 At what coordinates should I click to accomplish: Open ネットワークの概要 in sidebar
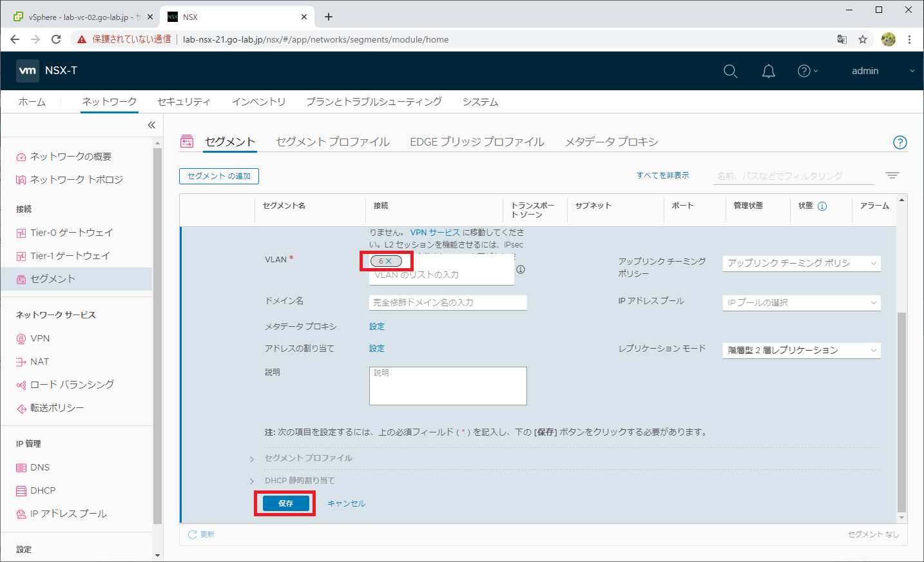click(x=71, y=157)
